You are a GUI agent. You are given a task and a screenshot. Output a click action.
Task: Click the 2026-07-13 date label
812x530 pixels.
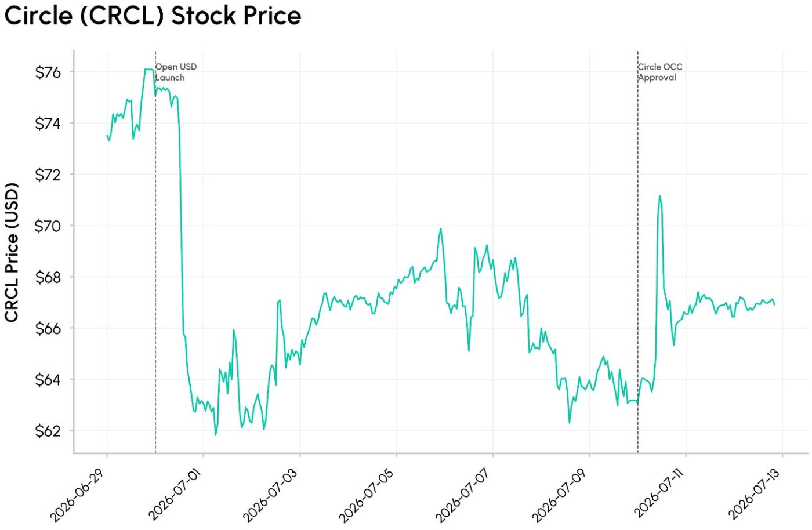point(754,493)
